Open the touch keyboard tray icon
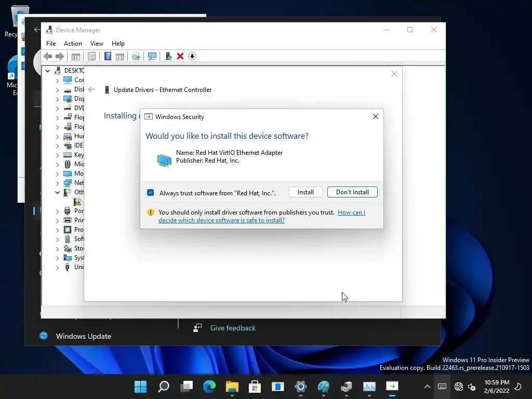 click(442, 387)
